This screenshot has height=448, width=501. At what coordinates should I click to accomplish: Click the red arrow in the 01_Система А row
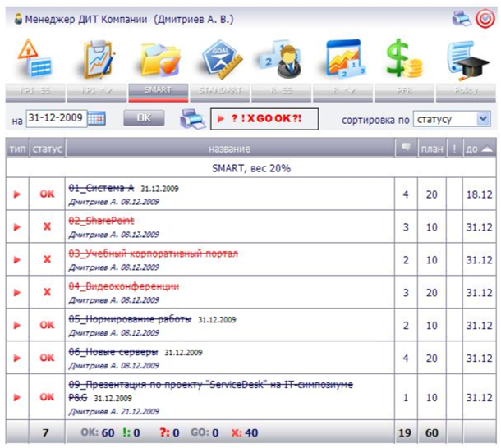click(x=17, y=194)
